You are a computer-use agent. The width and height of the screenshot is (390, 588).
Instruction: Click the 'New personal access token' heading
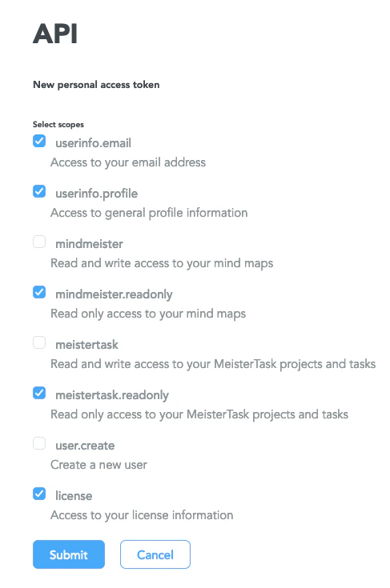tap(96, 85)
